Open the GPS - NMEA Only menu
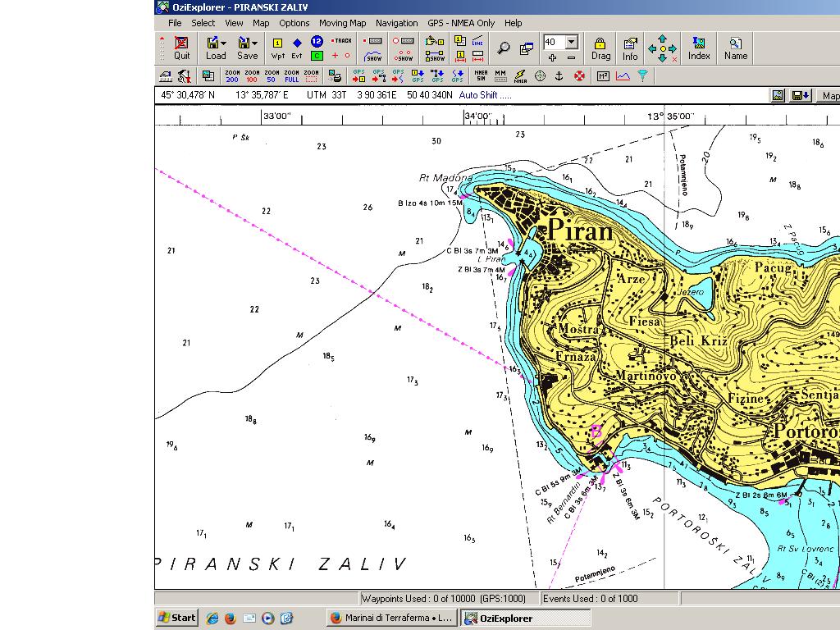The image size is (840, 630). click(x=461, y=23)
